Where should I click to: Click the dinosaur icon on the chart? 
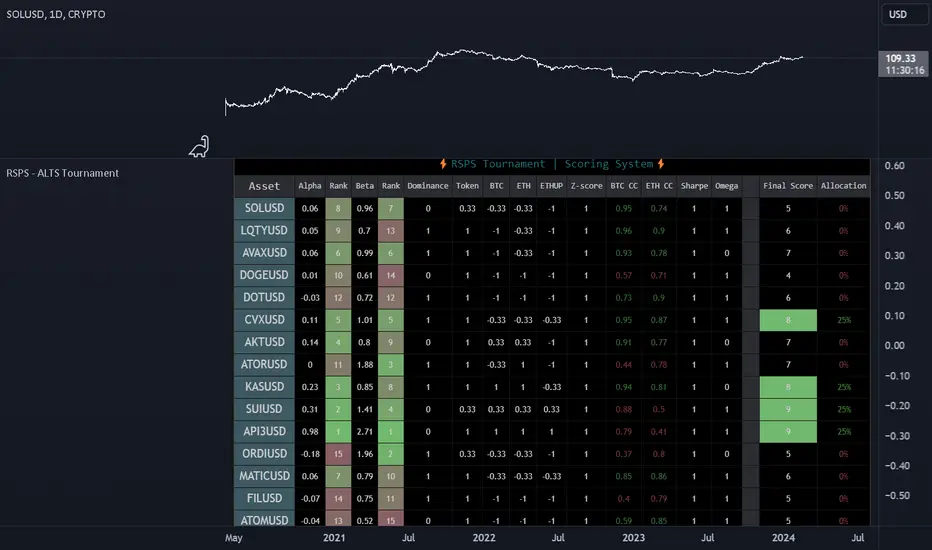[x=200, y=146]
